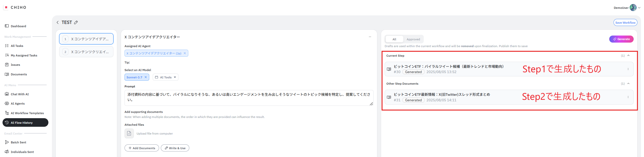Open the options menu for document #30
644x157 pixels.
(628, 69)
